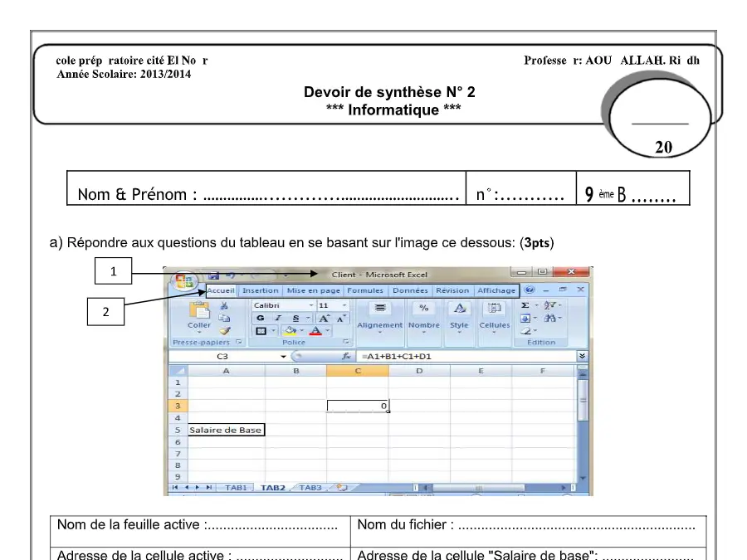
Task: Select the cell containing Salaire de Base
Action: [226, 430]
